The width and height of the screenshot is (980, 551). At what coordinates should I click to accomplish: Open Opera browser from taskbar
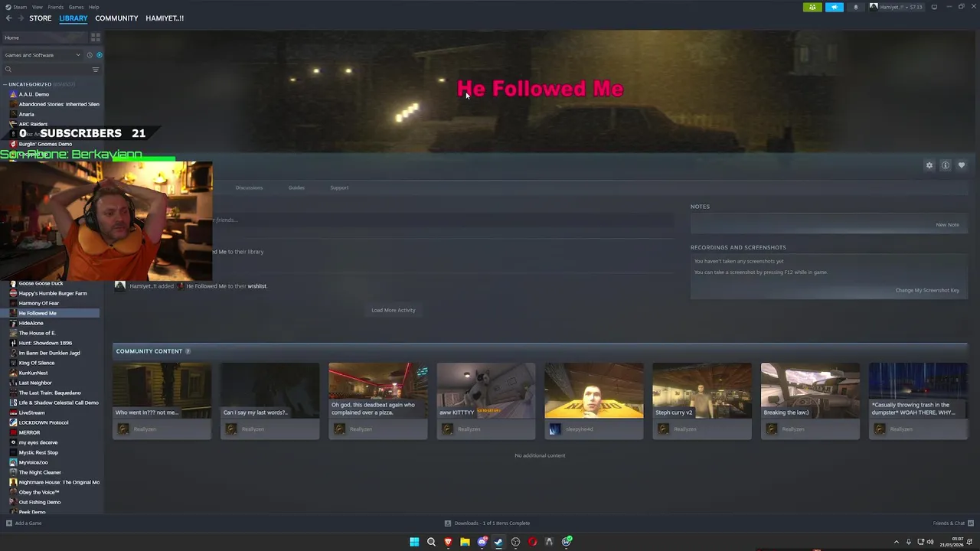click(532, 542)
